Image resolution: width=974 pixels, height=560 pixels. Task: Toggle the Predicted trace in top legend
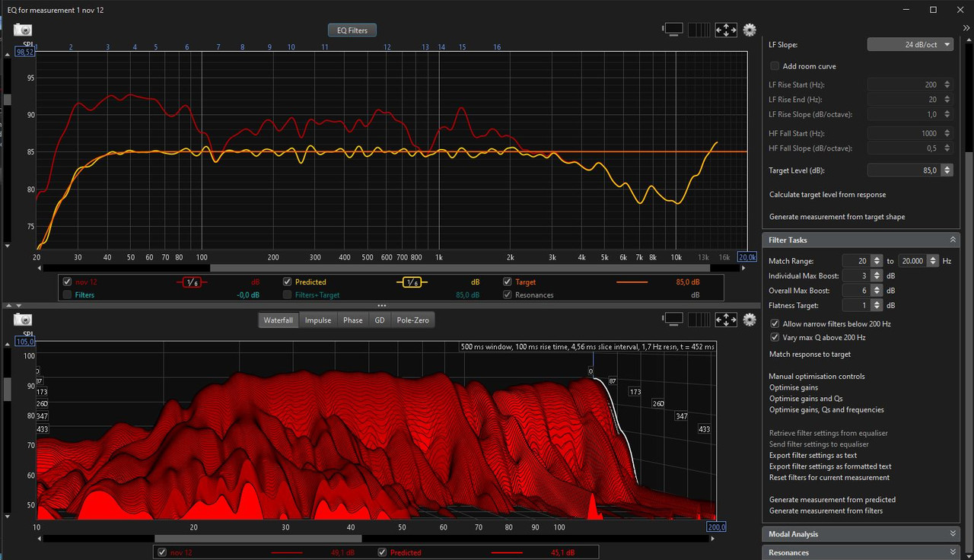288,282
